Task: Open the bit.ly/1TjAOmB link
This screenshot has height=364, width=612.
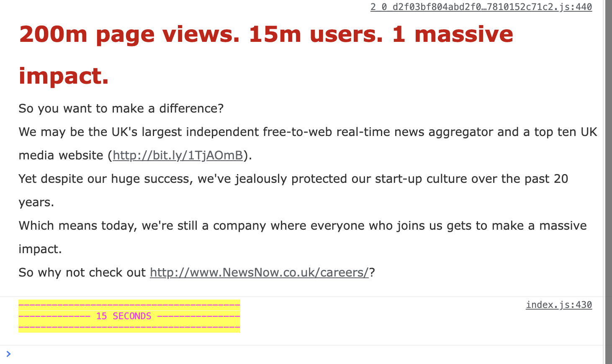Action: tap(178, 155)
